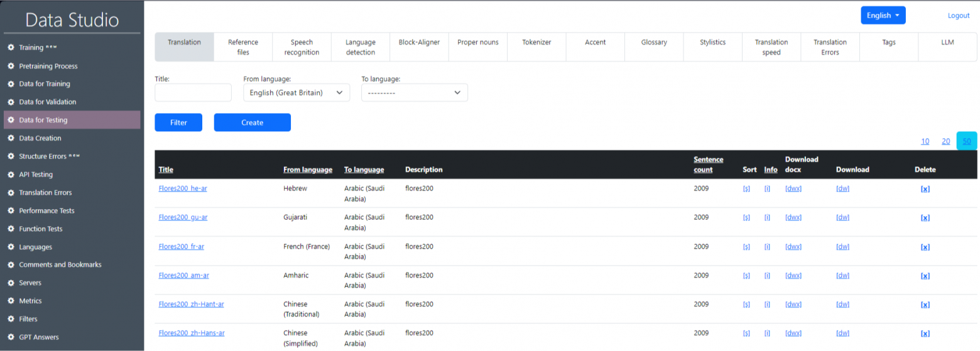The width and height of the screenshot is (980, 351).
Task: Click the gear icon beside Performance Tests
Action: pyautogui.click(x=11, y=211)
